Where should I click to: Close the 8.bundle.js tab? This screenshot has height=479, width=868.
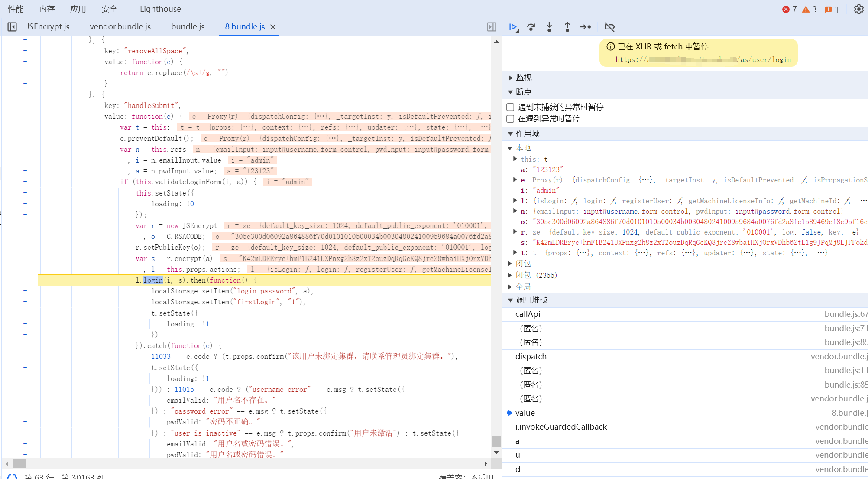(x=273, y=27)
